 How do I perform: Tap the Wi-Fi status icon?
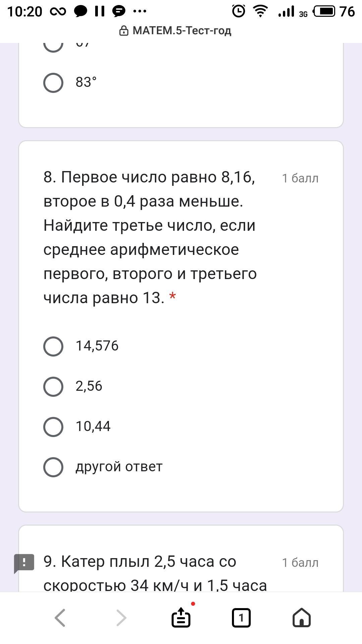[260, 11]
